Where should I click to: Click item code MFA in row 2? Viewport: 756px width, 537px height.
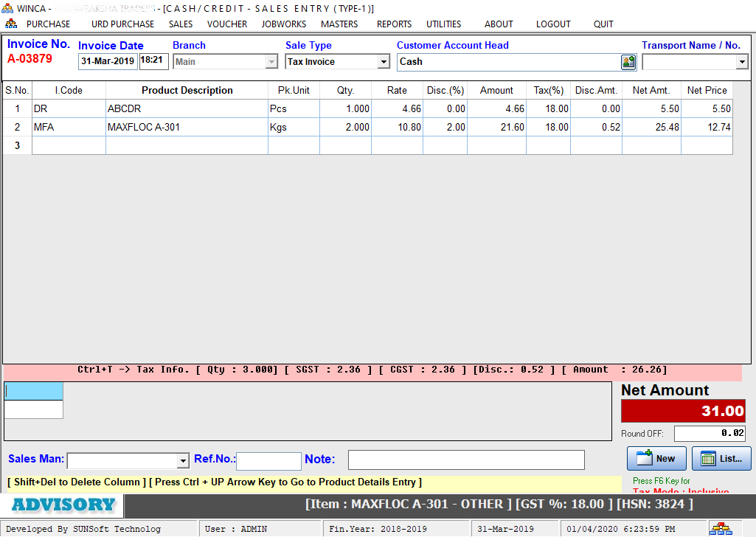click(x=69, y=128)
